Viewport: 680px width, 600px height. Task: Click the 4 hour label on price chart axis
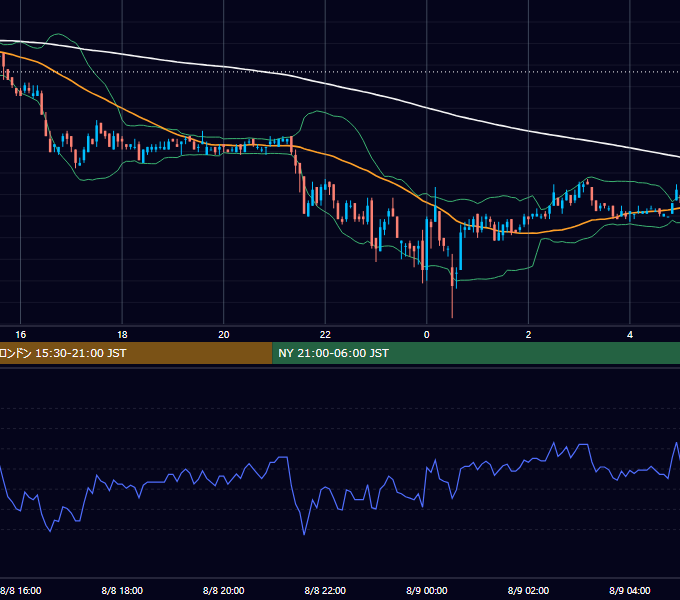(630, 335)
